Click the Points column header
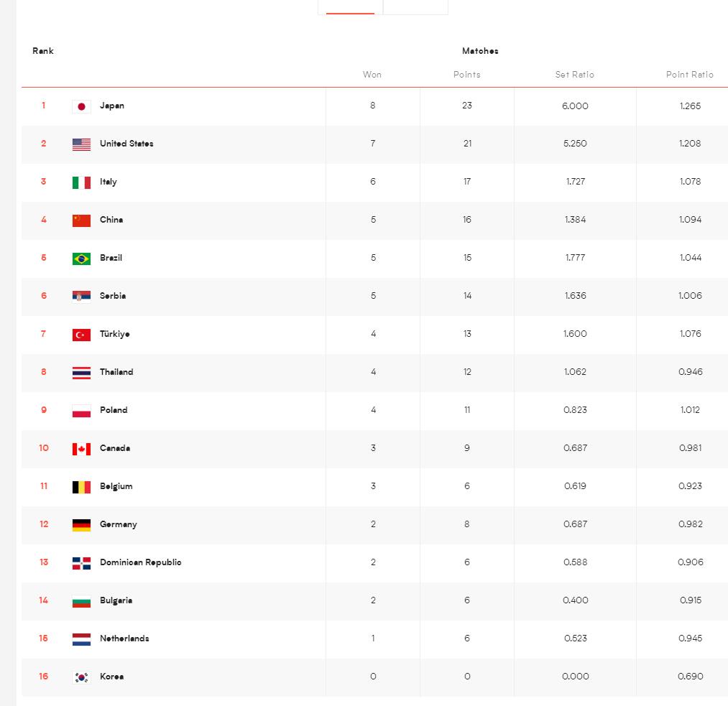The image size is (728, 706). (x=467, y=75)
